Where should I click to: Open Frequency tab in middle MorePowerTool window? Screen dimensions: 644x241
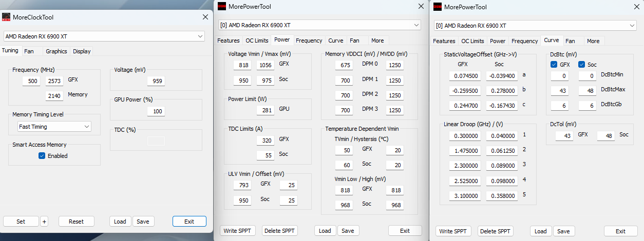(309, 41)
